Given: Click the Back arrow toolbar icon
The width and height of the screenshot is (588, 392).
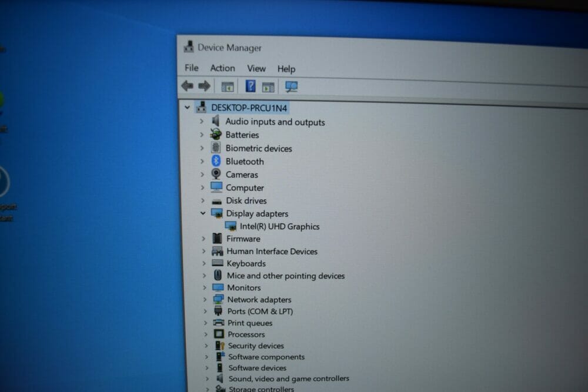Looking at the screenshot, I should 187,86.
